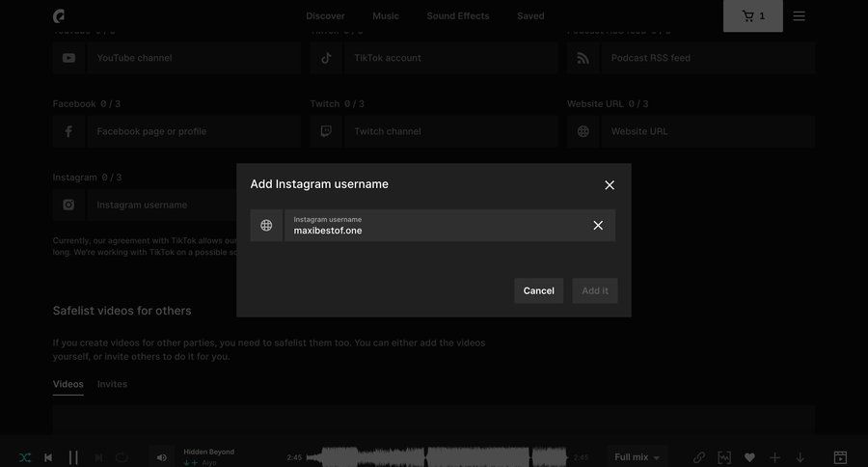
Task: Click the Instagram icon in background page
Action: tap(68, 205)
